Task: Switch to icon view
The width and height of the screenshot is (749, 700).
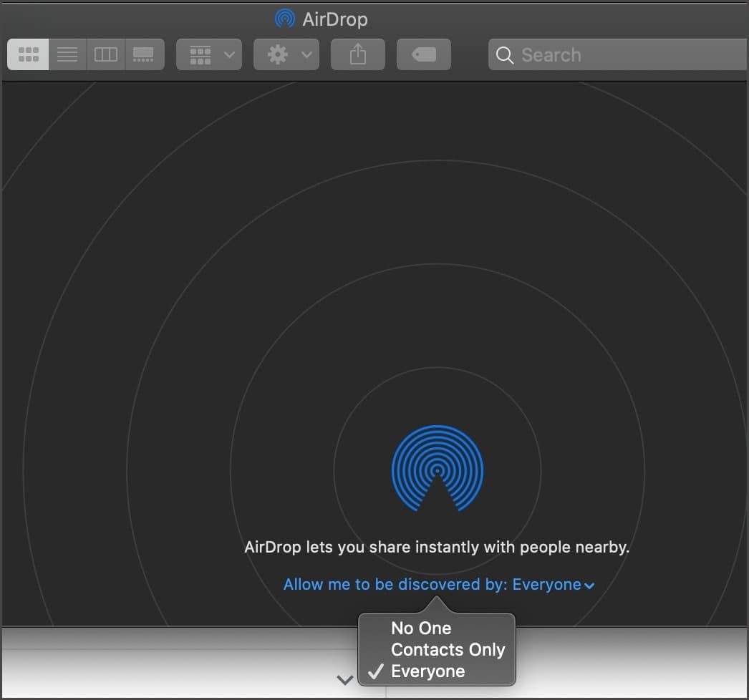Action: (28, 54)
